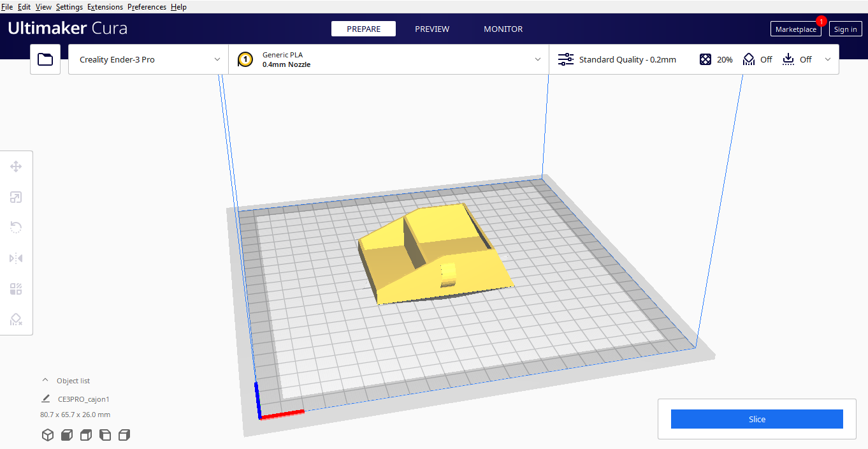Open the Settings menu

pos(69,7)
